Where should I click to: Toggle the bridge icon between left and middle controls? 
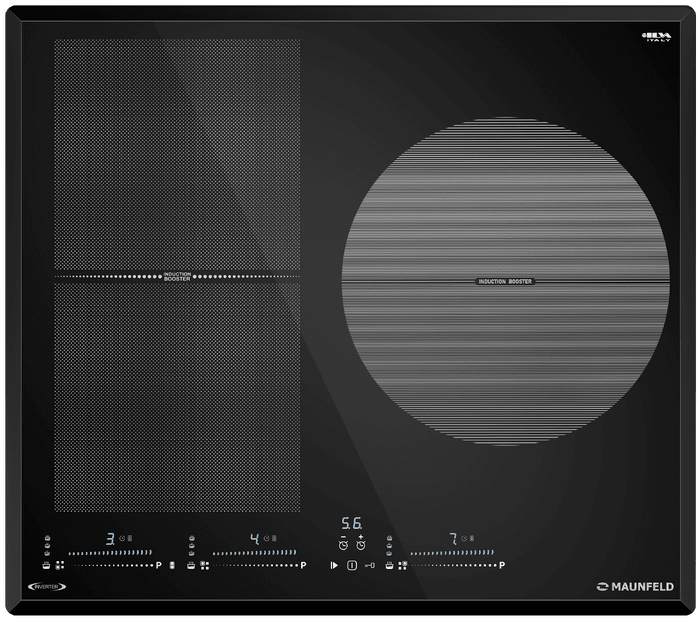[173, 566]
